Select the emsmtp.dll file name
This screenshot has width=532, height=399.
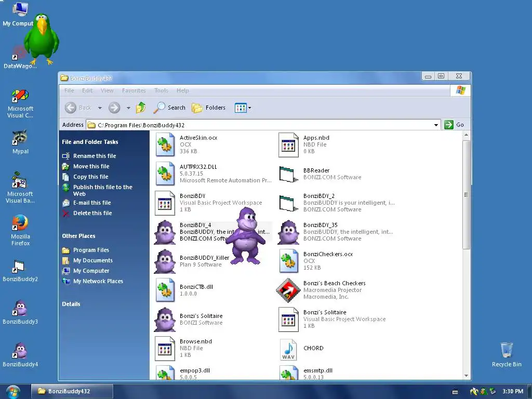click(x=318, y=370)
